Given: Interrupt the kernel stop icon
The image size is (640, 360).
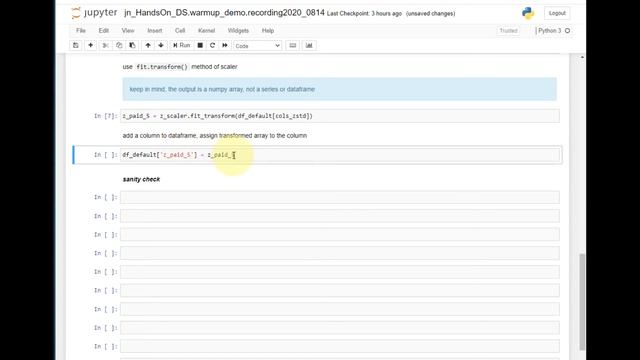Looking at the screenshot, I should [200, 45].
